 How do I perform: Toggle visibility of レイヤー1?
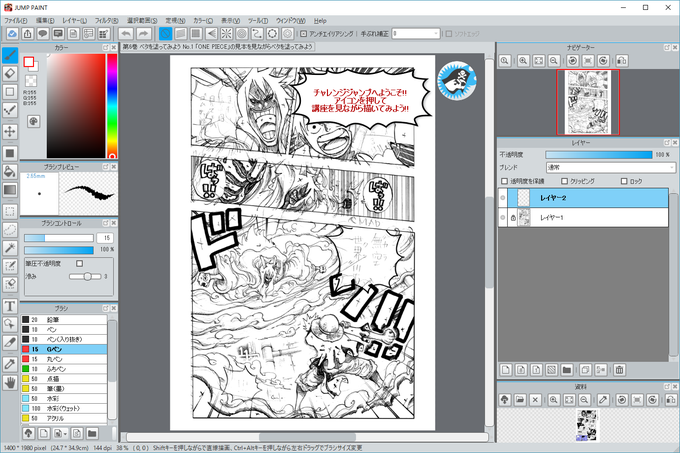coord(503,218)
